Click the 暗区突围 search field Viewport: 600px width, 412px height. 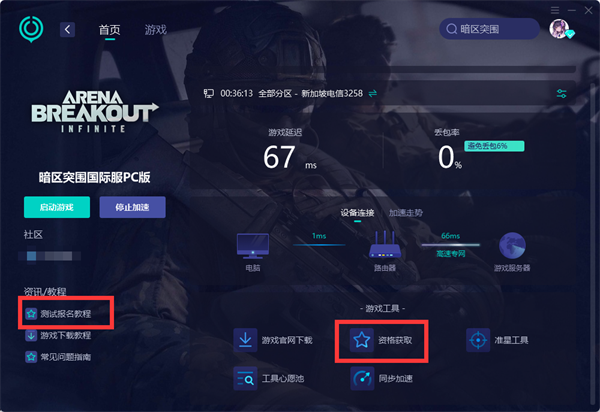pos(489,29)
